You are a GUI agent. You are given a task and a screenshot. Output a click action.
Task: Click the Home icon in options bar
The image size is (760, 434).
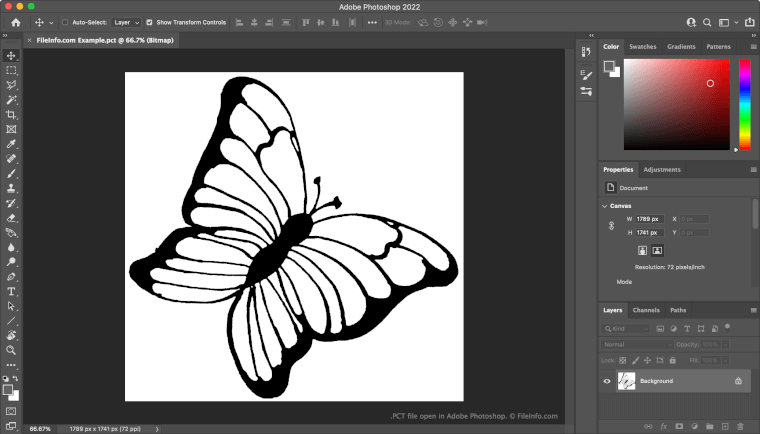[x=15, y=22]
